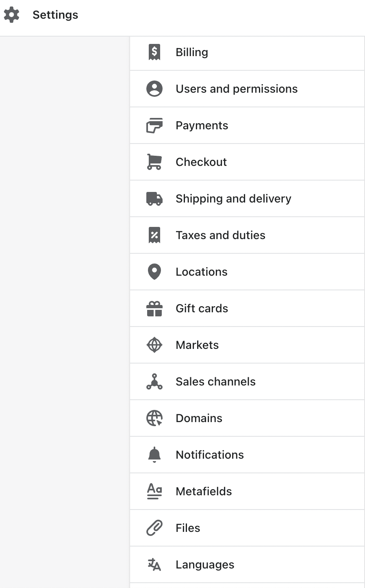The height and width of the screenshot is (588, 365).
Task: Go to Metafields settings
Action: [204, 491]
